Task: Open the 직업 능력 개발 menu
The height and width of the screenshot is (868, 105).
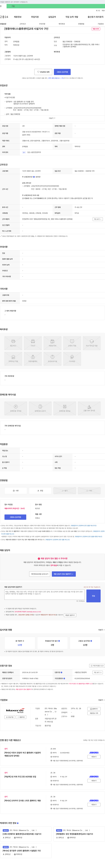Action: 72,17
